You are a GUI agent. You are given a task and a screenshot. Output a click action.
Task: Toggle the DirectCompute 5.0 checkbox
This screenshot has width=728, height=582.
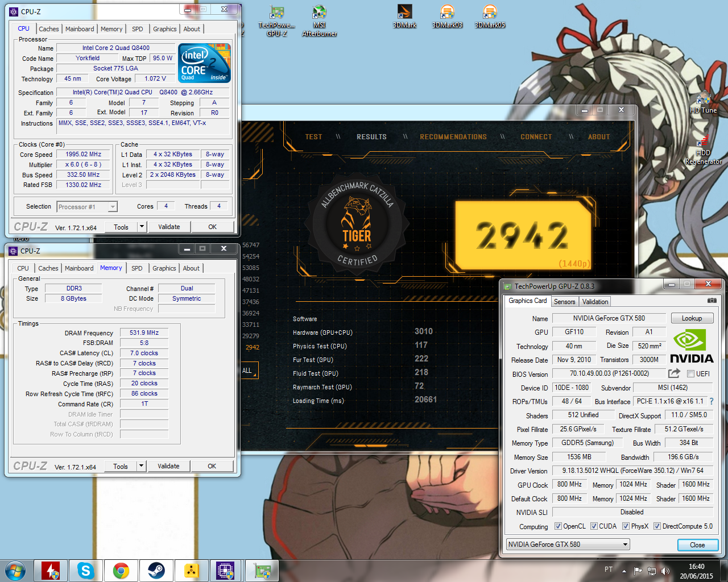point(657,526)
